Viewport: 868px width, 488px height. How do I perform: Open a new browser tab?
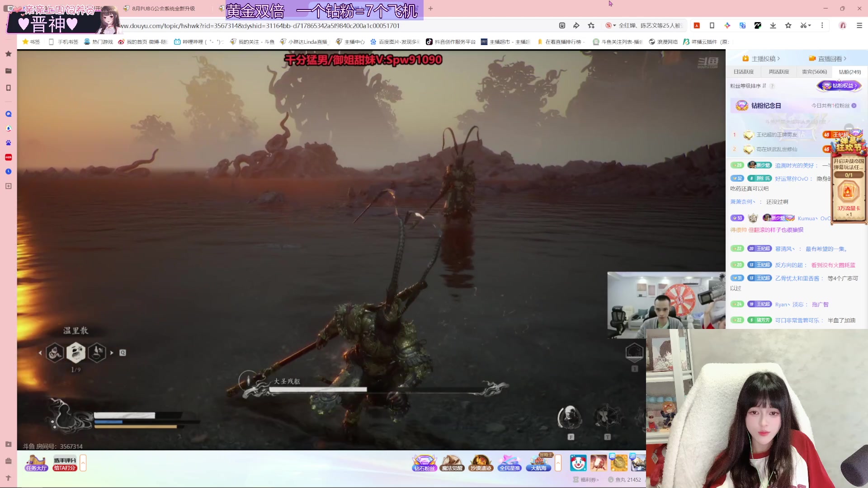(430, 9)
